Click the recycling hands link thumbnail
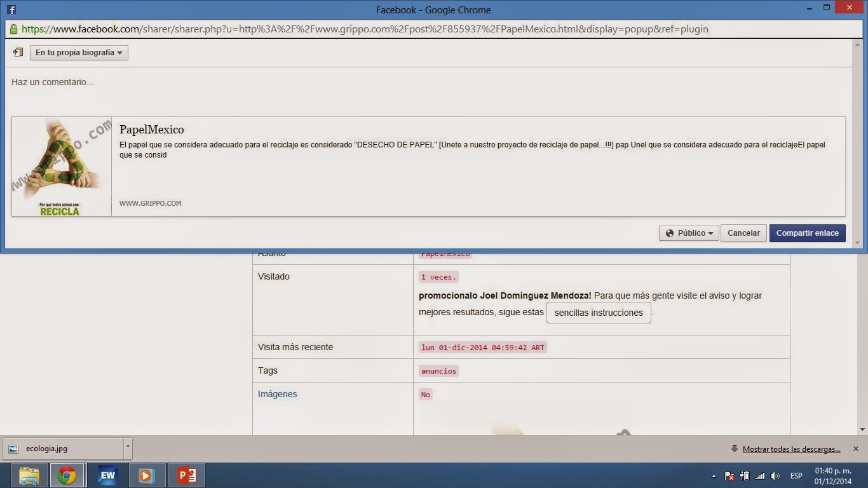Screen dimensions: 868x488 click(62, 166)
